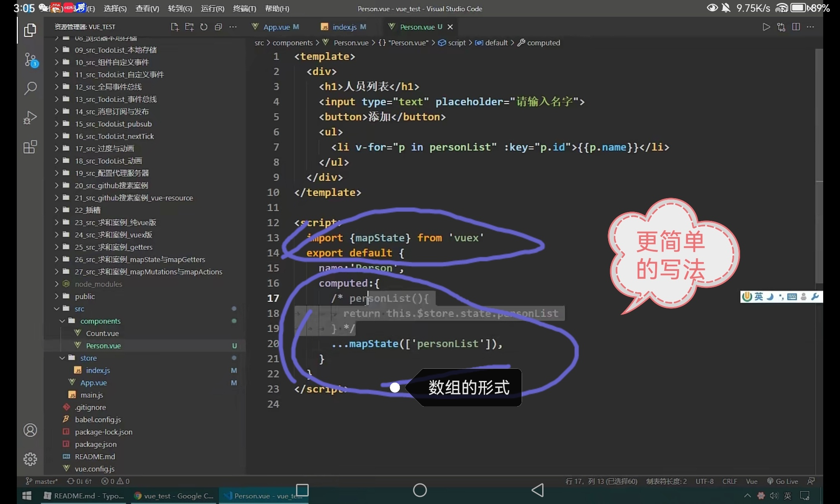Collapse all folders in explorer
Image resolution: width=840 pixels, height=504 pixels.
click(218, 27)
